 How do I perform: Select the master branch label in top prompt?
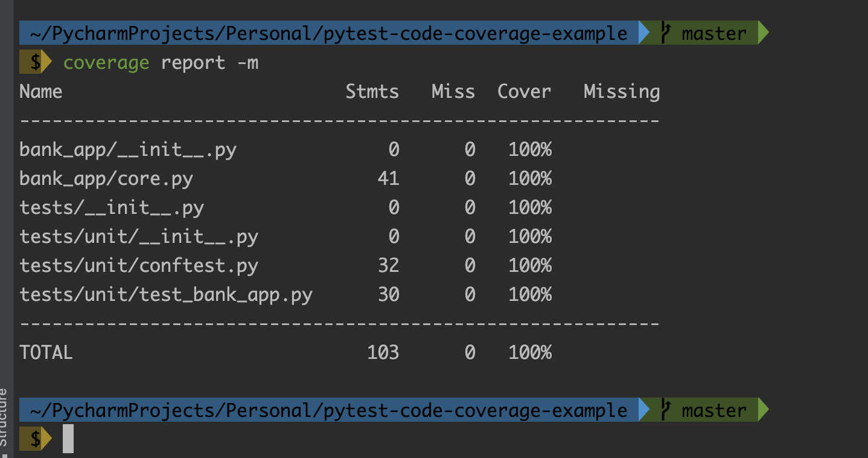pyautogui.click(x=713, y=33)
